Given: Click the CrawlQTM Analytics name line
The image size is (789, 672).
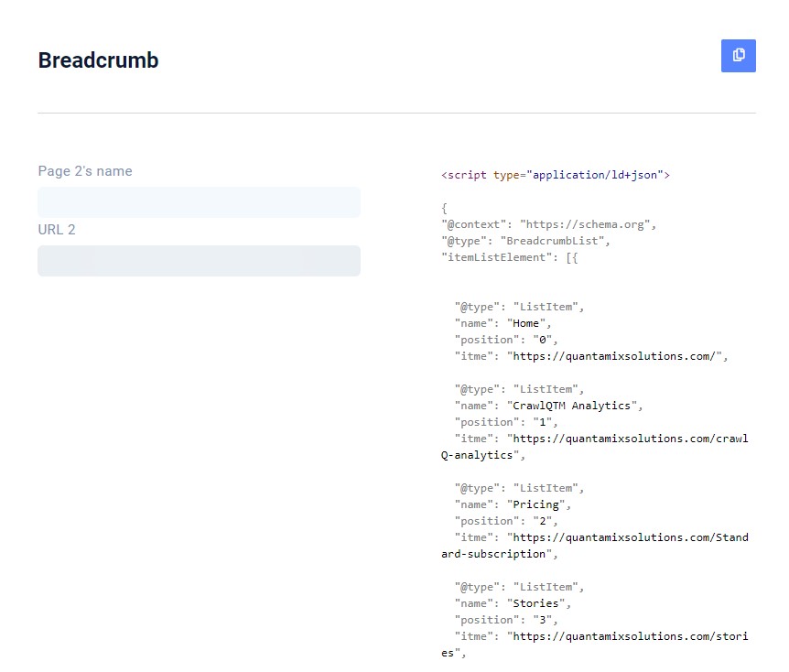Looking at the screenshot, I should pyautogui.click(x=548, y=406).
